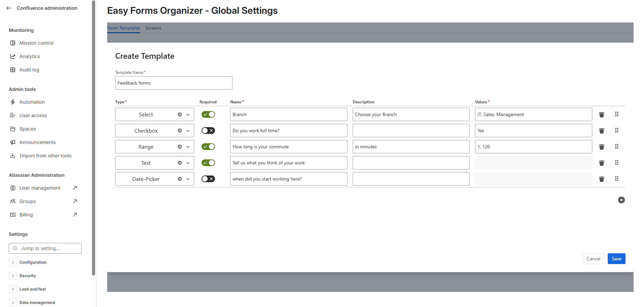Viewport: 644px width, 307px height.
Task: Enable Required for the full time checkbox field
Action: (208, 131)
